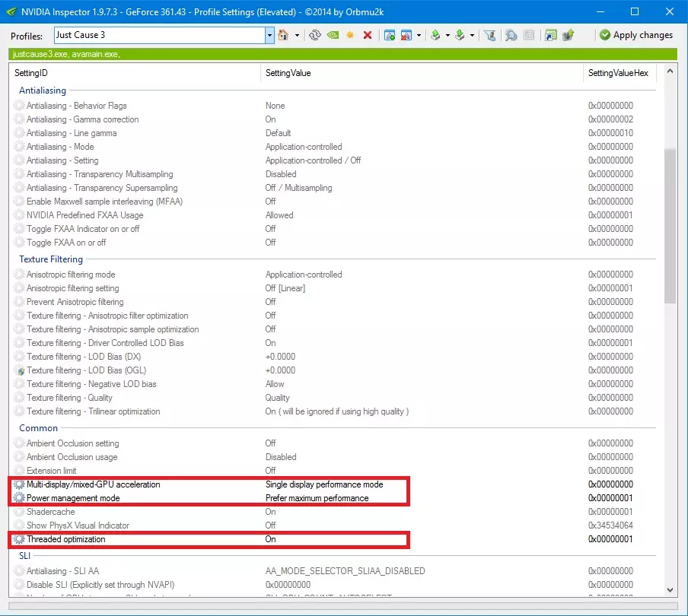Add an application to the profile

tap(390, 35)
